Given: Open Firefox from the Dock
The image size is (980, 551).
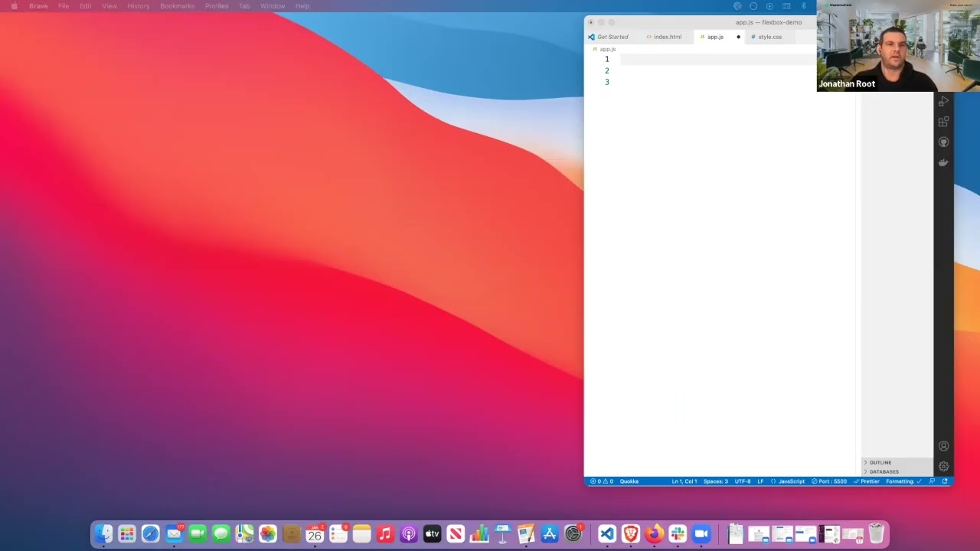Looking at the screenshot, I should (x=654, y=533).
